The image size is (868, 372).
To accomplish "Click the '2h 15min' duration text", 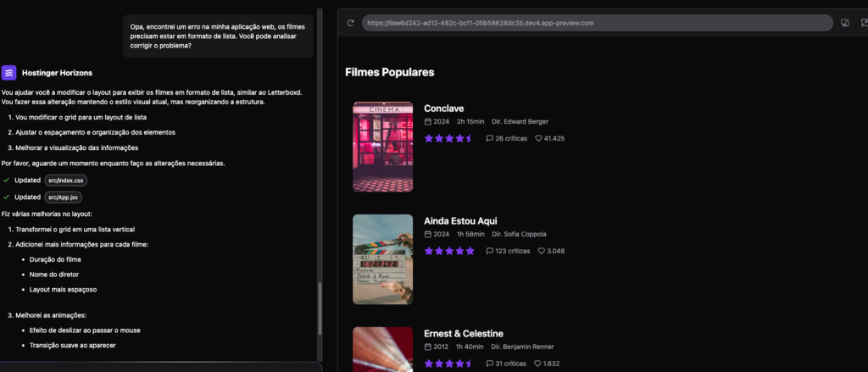I will click(x=470, y=122).
